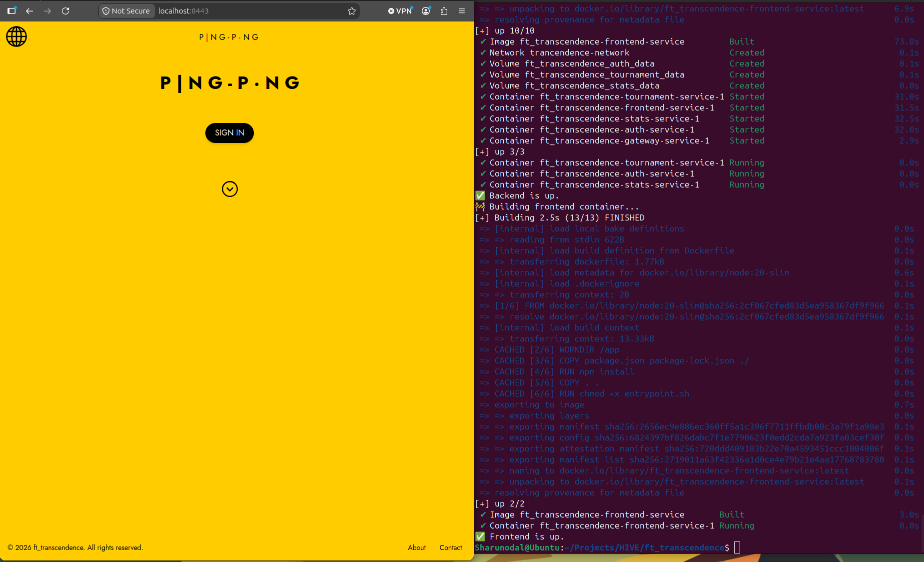924x562 pixels.
Task: Open the About footer link
Action: pos(417,547)
